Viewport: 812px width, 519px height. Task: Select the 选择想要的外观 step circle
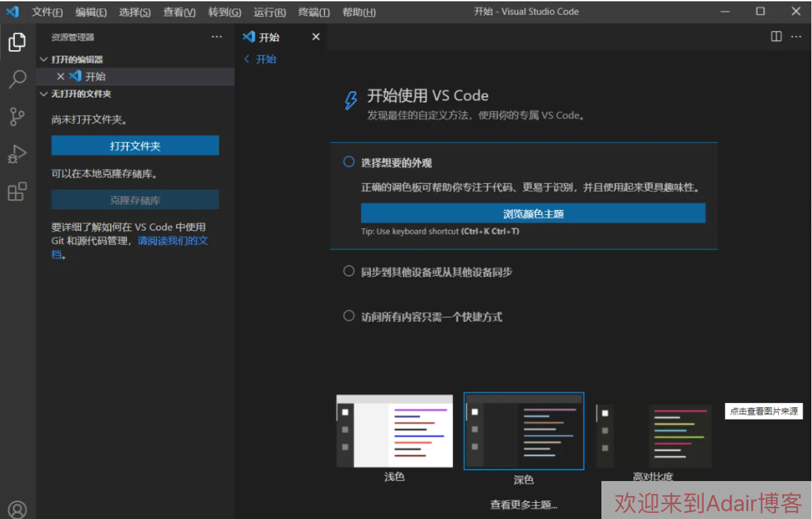349,162
